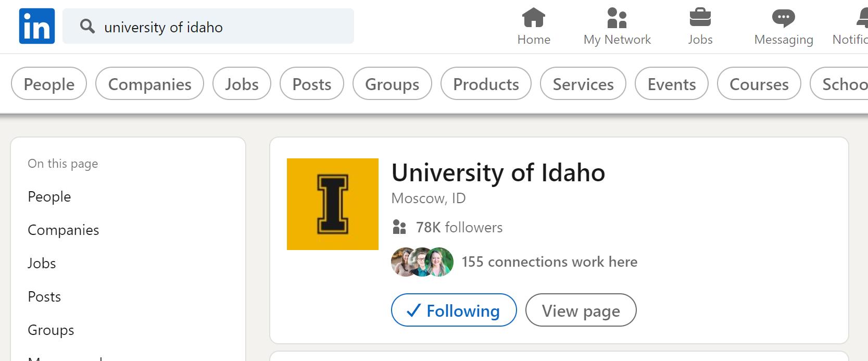Click 155 connections work here link
Viewport: 868px width, 361px height.
click(x=549, y=262)
